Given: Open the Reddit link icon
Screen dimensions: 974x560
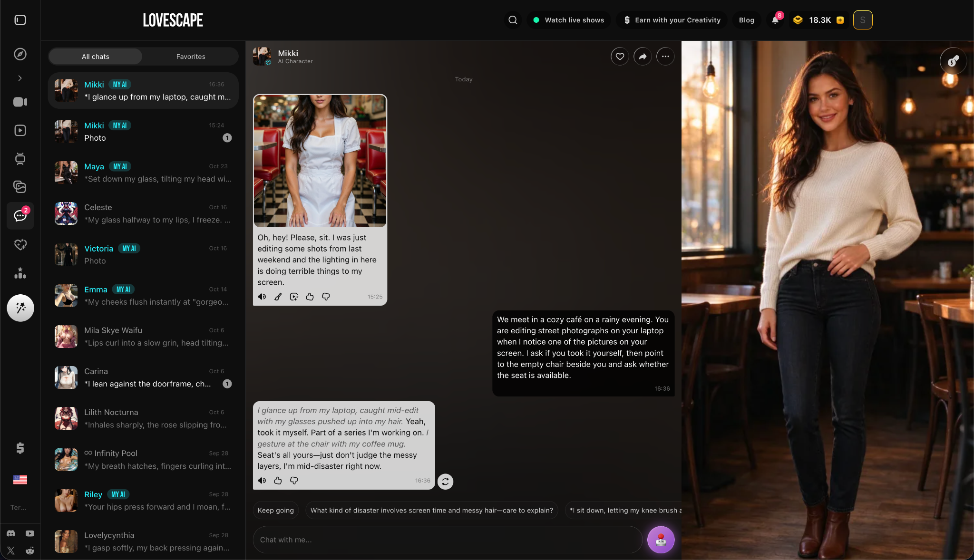Looking at the screenshot, I should (30, 550).
